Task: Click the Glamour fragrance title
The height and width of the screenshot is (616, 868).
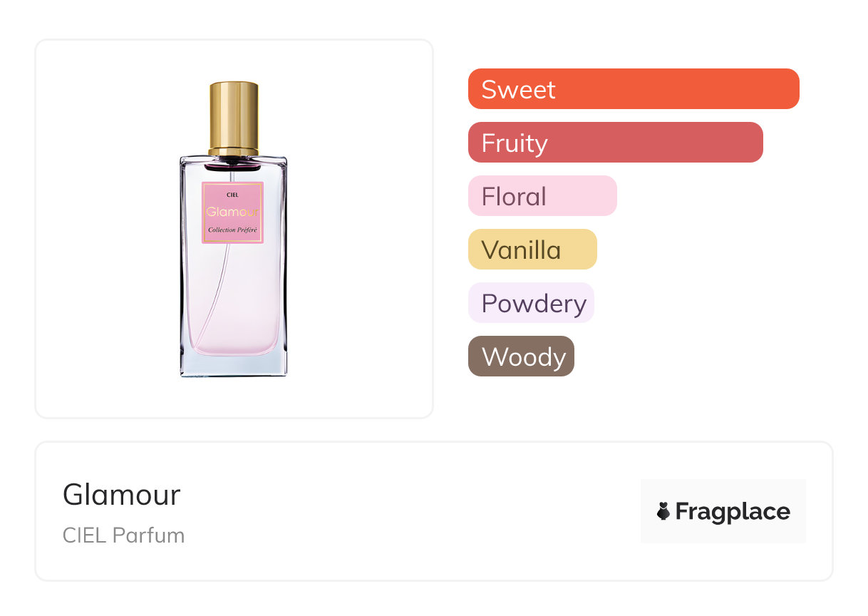Action: pyautogui.click(x=122, y=494)
